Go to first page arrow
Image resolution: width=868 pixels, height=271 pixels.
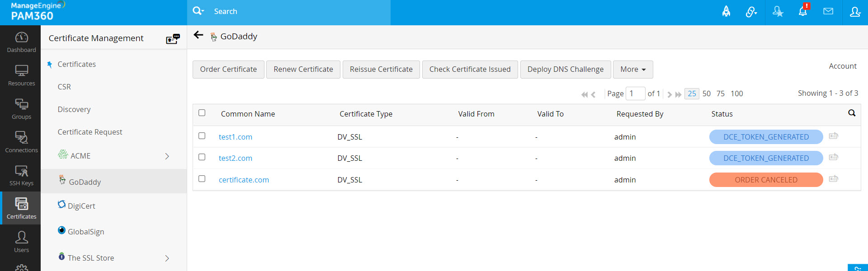[x=584, y=94]
